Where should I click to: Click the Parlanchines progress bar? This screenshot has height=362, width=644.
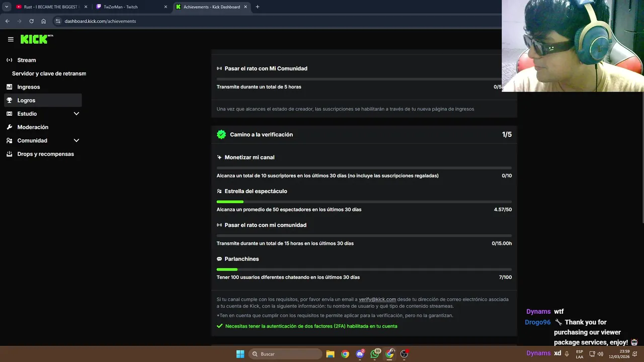364,269
